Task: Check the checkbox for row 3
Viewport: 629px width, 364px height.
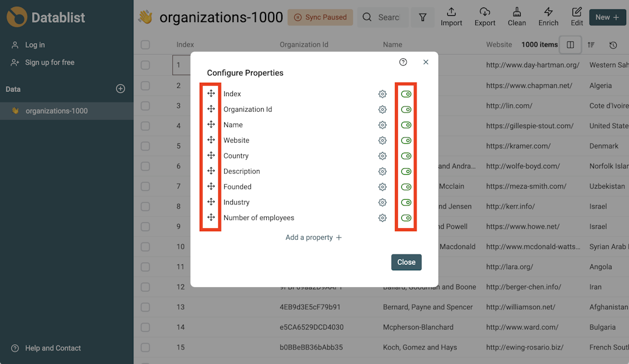Action: (144, 105)
